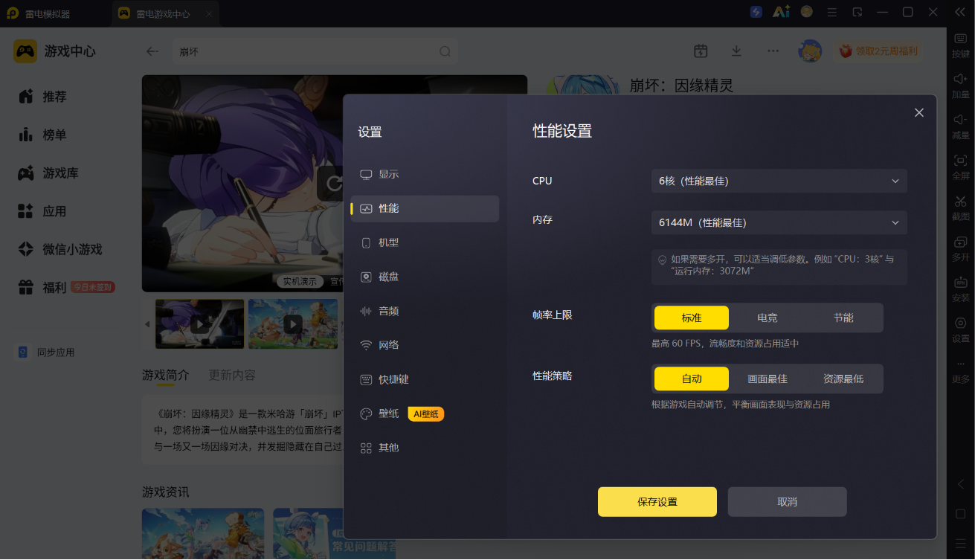Collapse the right sidebar with double-chevron icon
The height and width of the screenshot is (560, 975).
coord(959,12)
